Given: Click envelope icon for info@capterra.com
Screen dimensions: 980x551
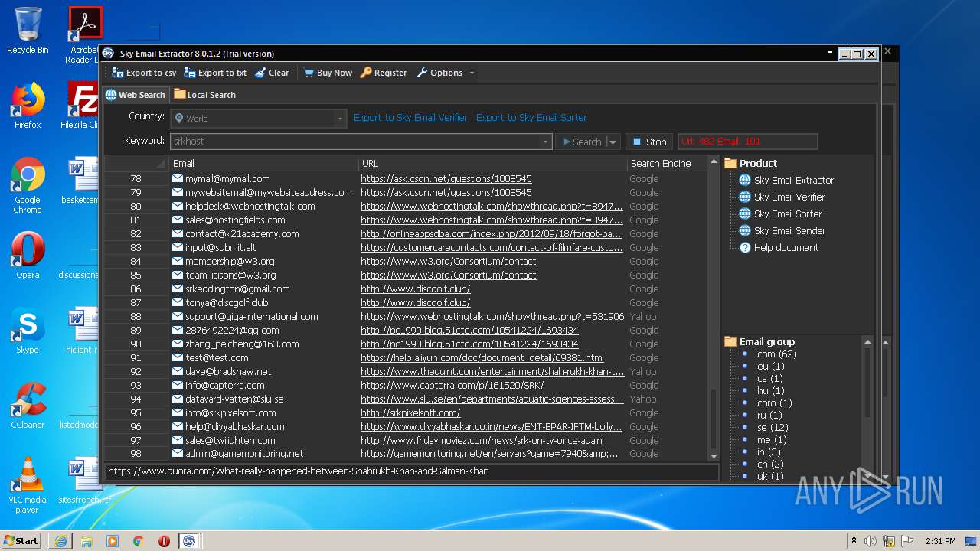Looking at the screenshot, I should click(x=178, y=385).
